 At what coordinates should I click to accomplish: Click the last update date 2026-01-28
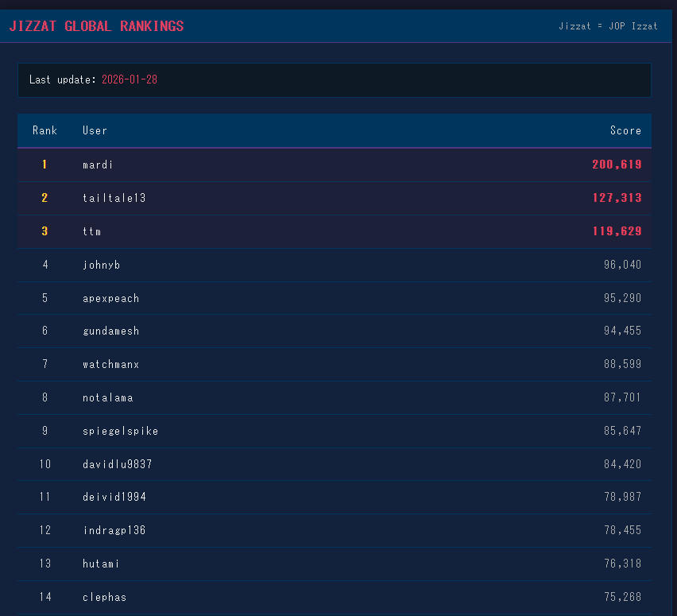pyautogui.click(x=130, y=80)
